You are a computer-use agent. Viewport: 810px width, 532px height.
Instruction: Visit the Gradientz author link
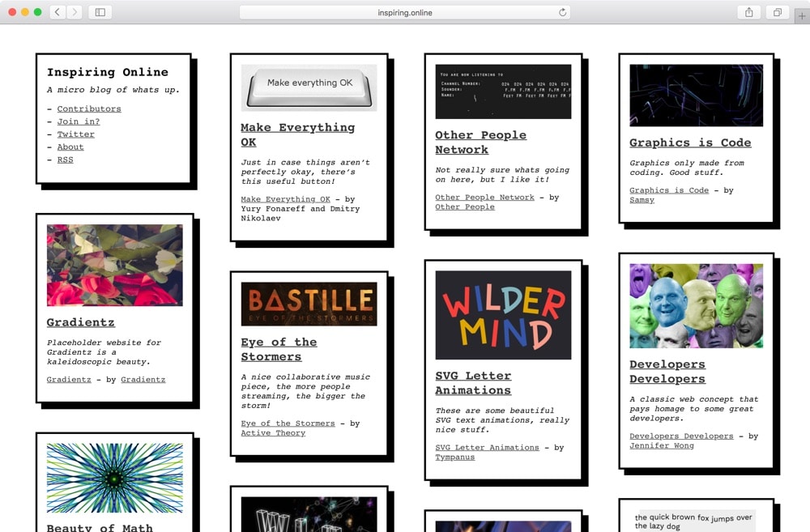(143, 379)
